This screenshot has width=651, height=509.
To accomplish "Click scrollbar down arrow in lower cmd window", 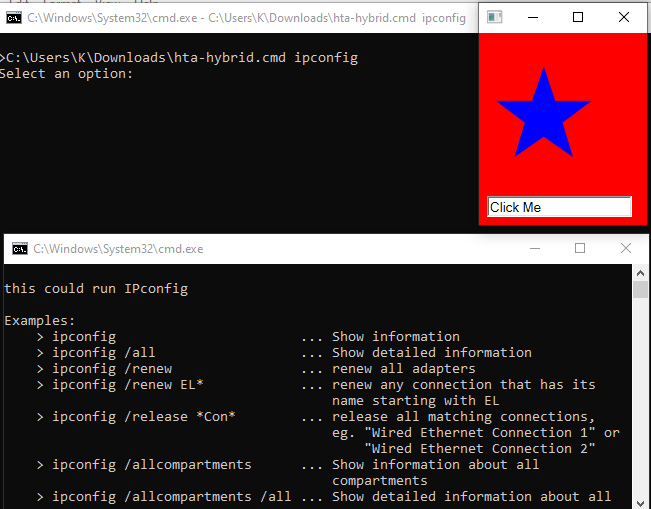I will coord(640,502).
